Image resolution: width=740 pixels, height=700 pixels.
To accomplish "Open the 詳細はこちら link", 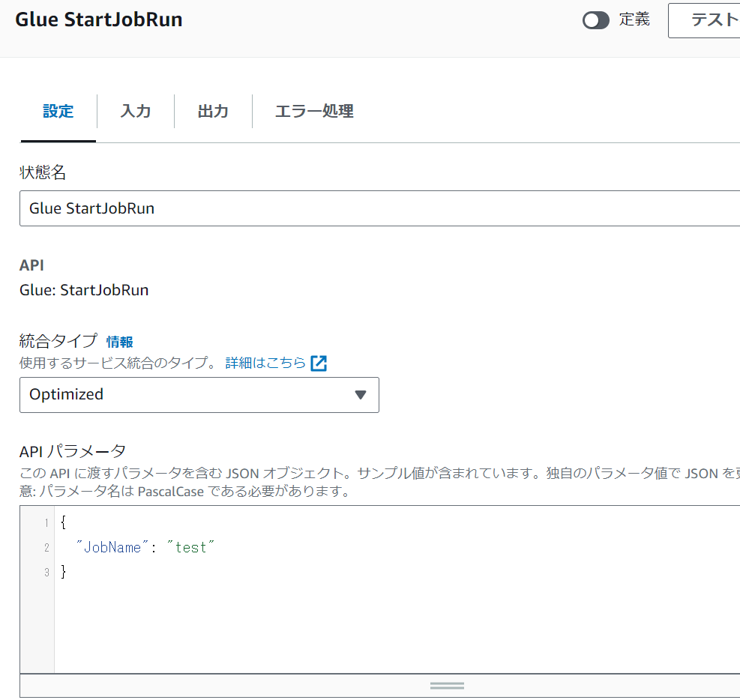I will [x=265, y=363].
